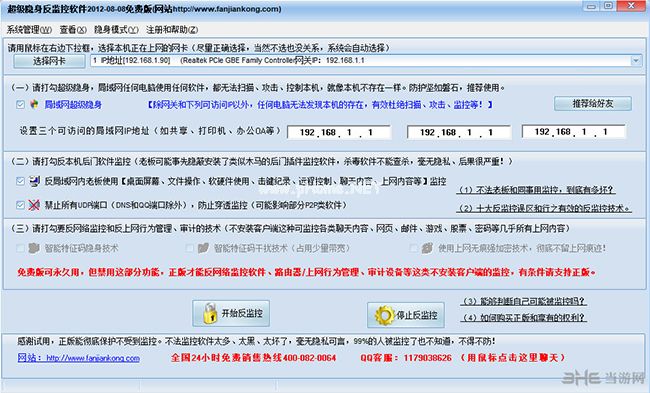Open the 系统管理 menu
This screenshot has height=393, width=650.
pyautogui.click(x=29, y=30)
